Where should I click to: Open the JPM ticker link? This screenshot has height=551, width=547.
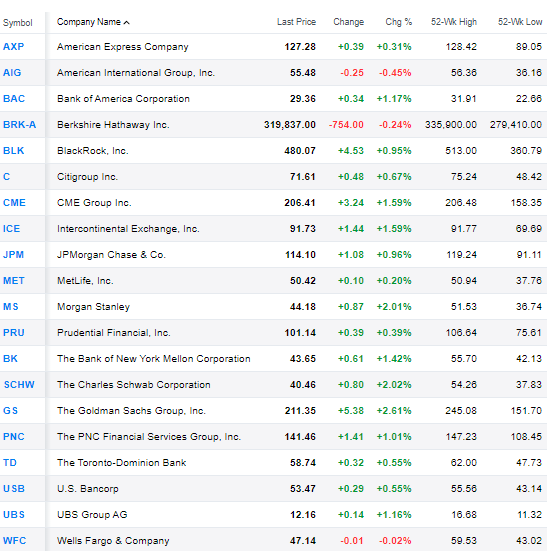pyautogui.click(x=13, y=254)
